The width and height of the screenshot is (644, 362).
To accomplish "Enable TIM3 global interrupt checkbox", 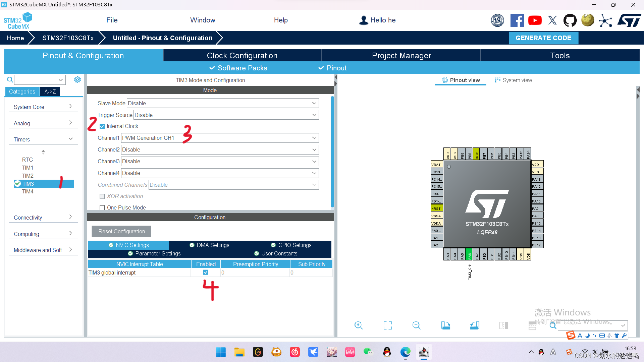I will [x=206, y=272].
